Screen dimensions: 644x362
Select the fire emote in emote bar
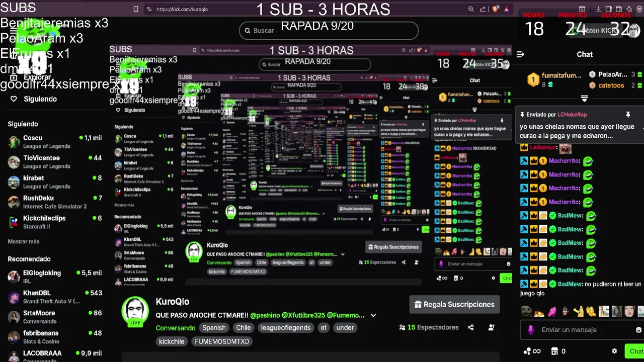point(539,312)
